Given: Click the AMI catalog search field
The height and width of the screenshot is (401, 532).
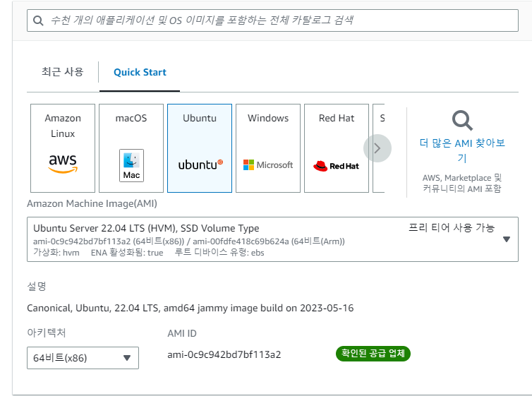Looking at the screenshot, I should tap(272, 20).
